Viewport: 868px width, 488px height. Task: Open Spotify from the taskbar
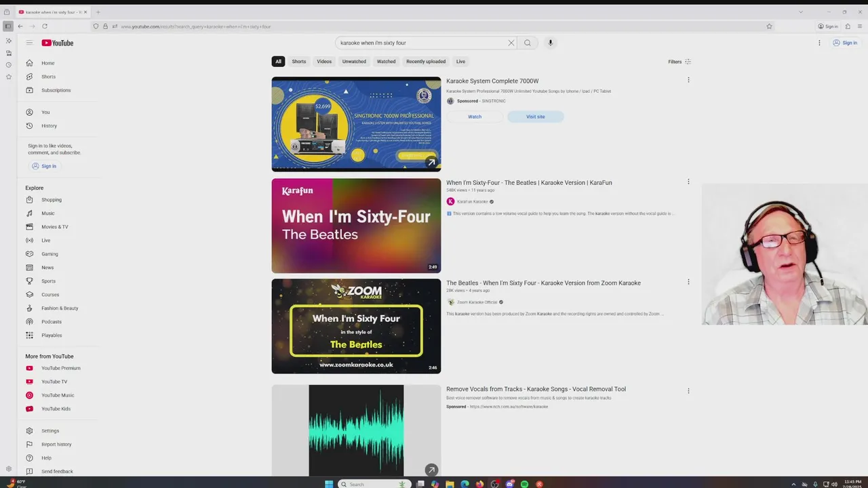tap(525, 484)
